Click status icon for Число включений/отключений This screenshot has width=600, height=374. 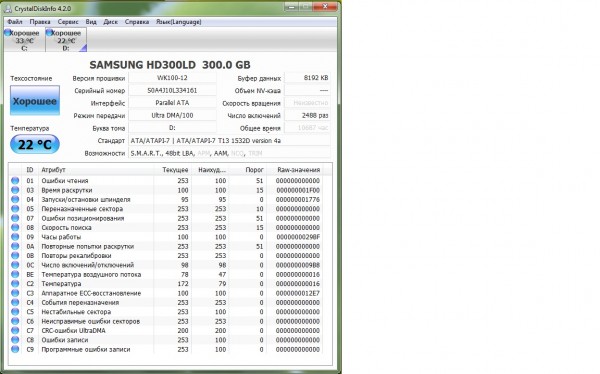[x=15, y=265]
